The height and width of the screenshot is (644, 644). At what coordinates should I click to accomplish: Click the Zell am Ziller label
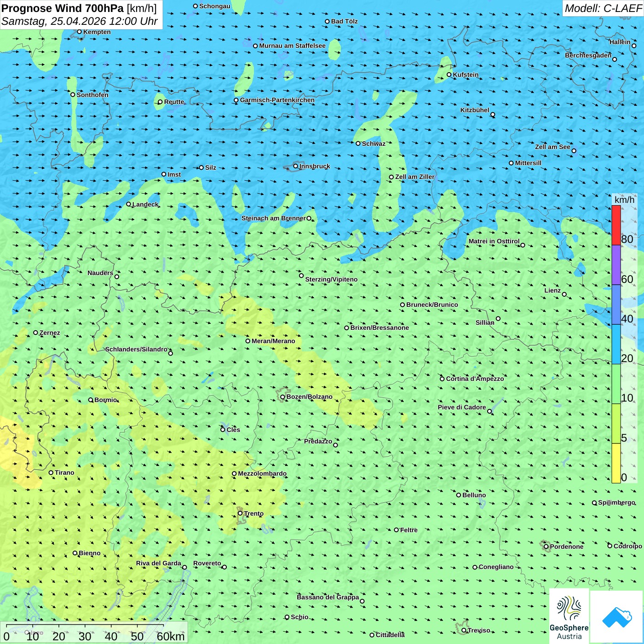414,177
